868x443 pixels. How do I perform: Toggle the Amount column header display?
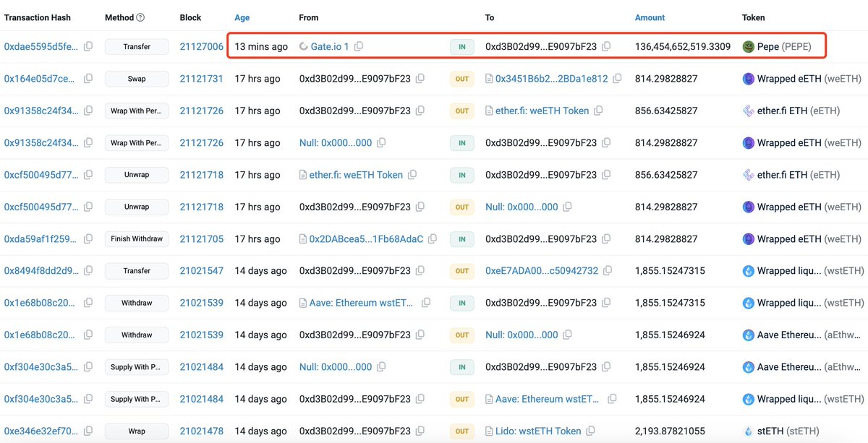click(x=649, y=17)
